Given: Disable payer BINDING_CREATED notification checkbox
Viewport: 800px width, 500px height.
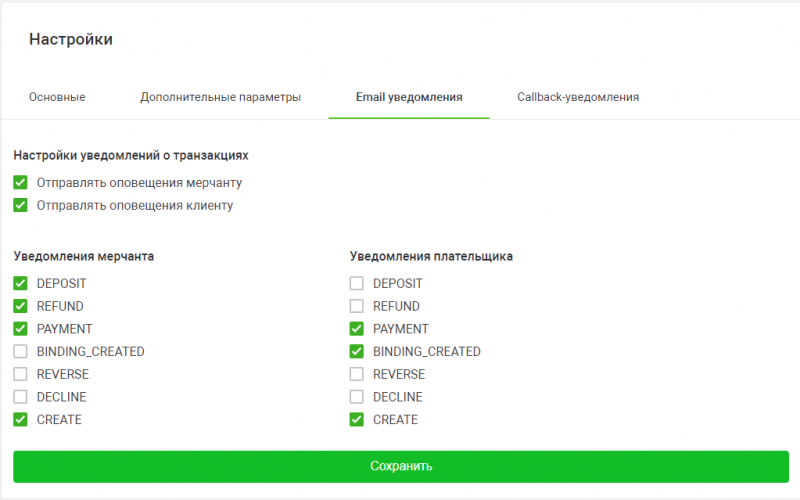Looking at the screenshot, I should click(357, 352).
